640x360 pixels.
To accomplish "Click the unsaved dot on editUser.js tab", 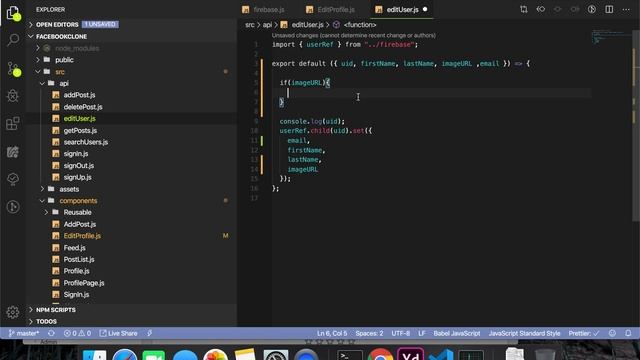I will (x=425, y=9).
